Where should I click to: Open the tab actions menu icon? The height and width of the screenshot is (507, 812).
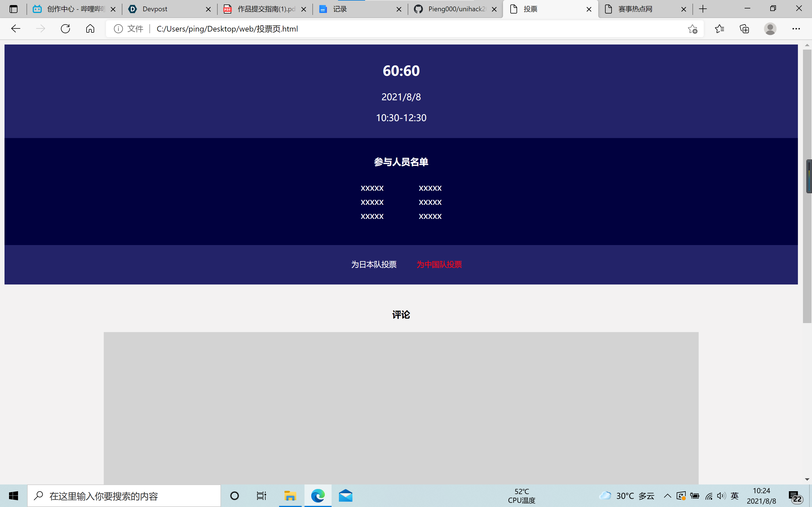coord(14,9)
